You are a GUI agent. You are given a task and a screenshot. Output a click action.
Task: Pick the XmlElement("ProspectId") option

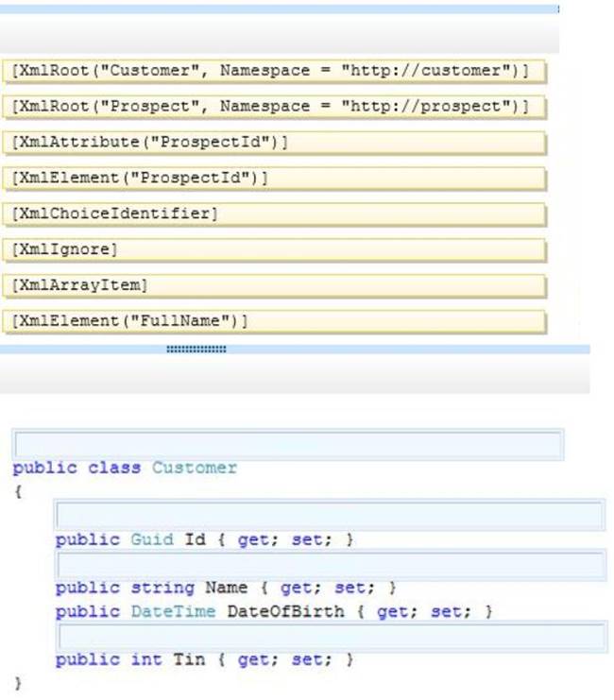[274, 179]
